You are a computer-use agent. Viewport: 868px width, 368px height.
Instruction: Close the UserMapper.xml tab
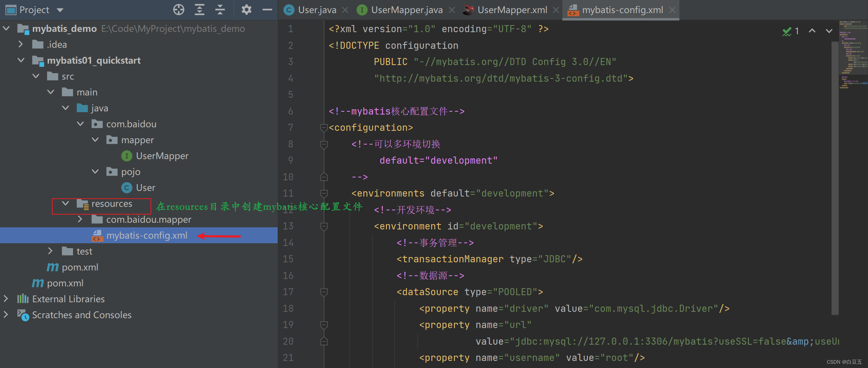pyautogui.click(x=556, y=10)
